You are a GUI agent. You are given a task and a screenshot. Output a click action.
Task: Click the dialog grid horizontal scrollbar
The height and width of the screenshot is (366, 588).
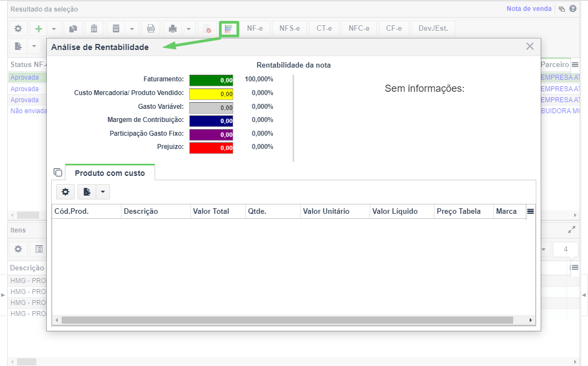[287, 320]
